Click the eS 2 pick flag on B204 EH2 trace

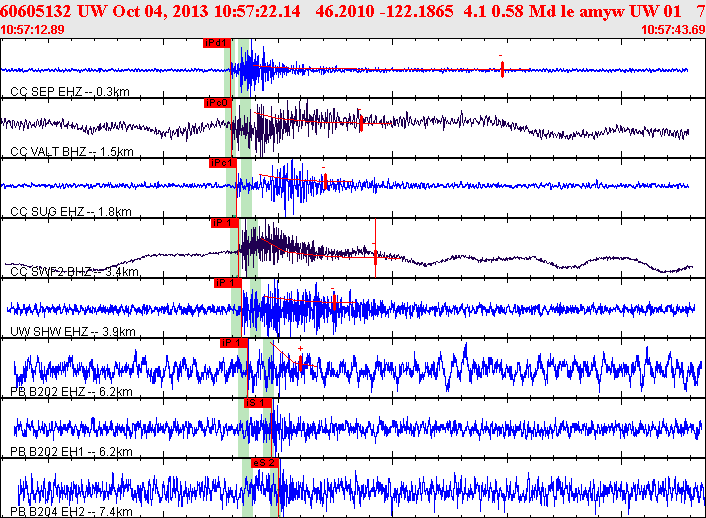click(265, 463)
